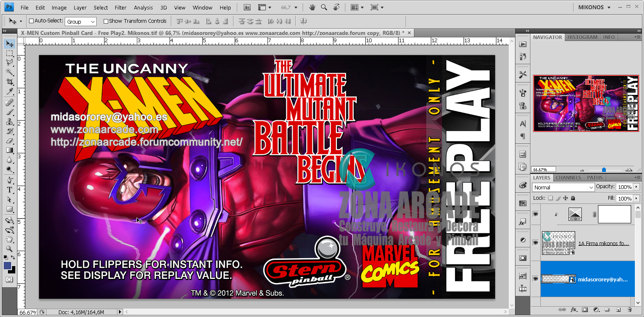Select the Move tool
644x317 pixels.
tap(10, 44)
